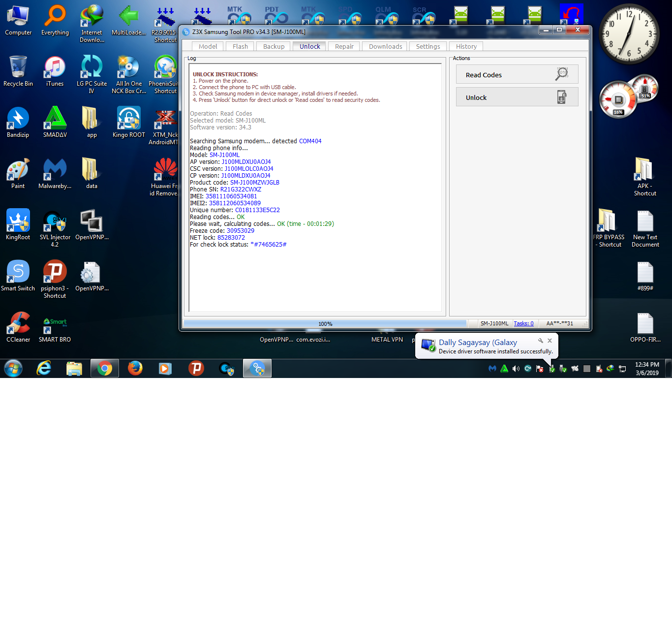Close the device driver notification balloon

(x=550, y=341)
